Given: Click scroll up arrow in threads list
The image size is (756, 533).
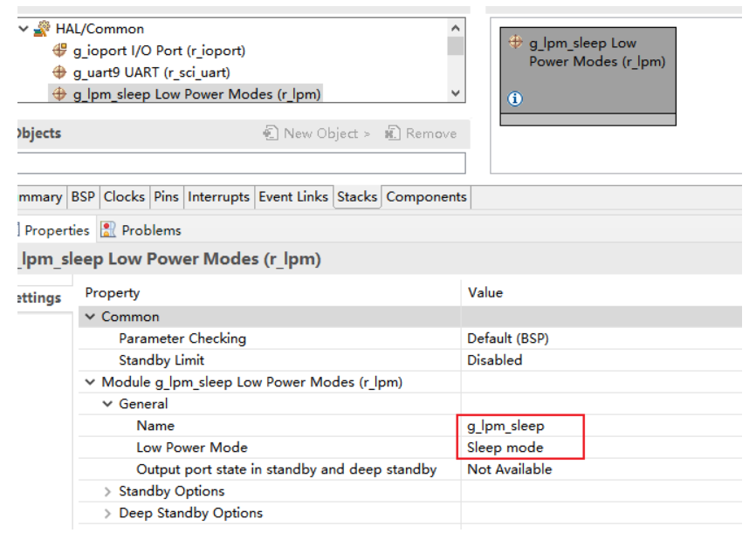Looking at the screenshot, I should coord(455,28).
